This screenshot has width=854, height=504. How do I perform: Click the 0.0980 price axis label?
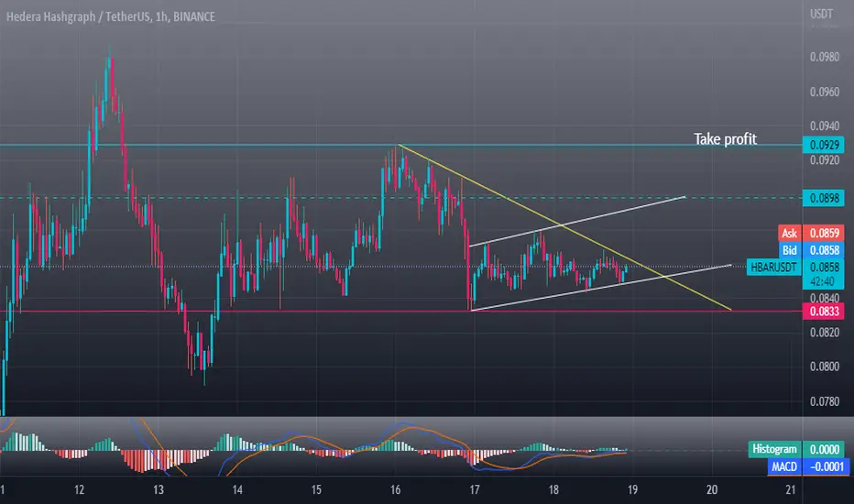click(824, 57)
